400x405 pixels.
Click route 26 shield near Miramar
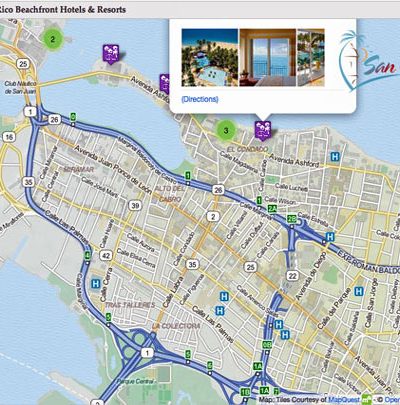point(54,119)
